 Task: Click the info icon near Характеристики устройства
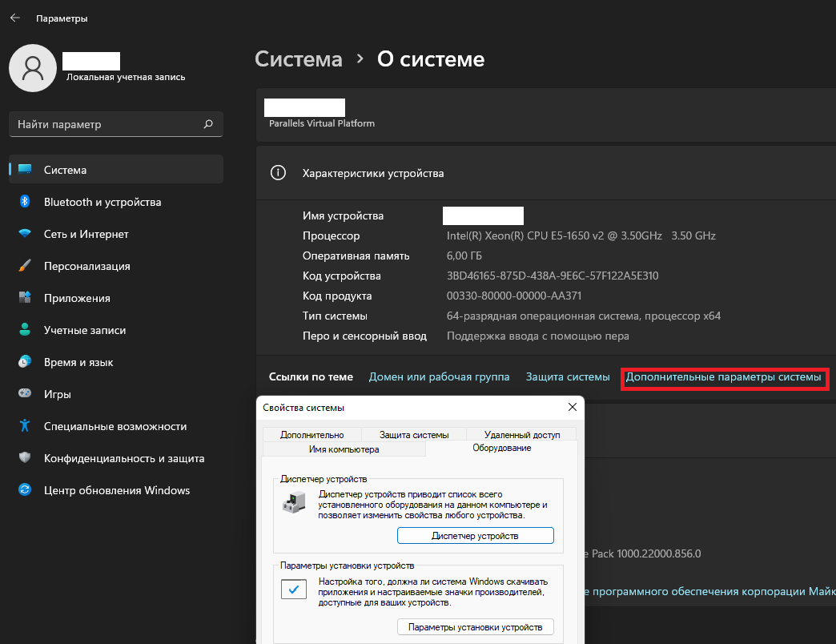coord(277,173)
